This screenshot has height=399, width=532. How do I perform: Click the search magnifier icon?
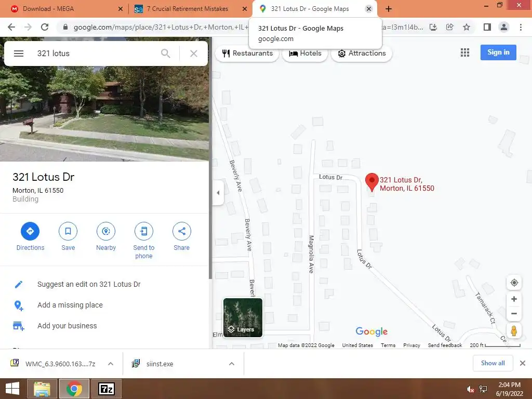[x=166, y=54]
